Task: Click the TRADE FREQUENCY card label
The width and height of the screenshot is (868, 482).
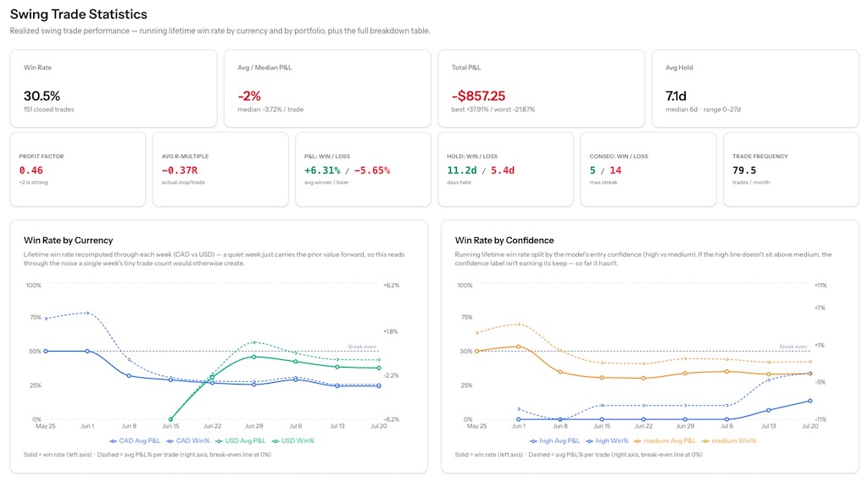Action: [x=760, y=157]
